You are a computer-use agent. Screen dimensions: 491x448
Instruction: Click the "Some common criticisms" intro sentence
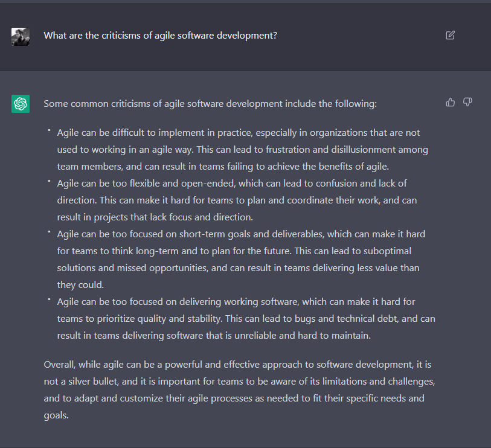(x=210, y=104)
